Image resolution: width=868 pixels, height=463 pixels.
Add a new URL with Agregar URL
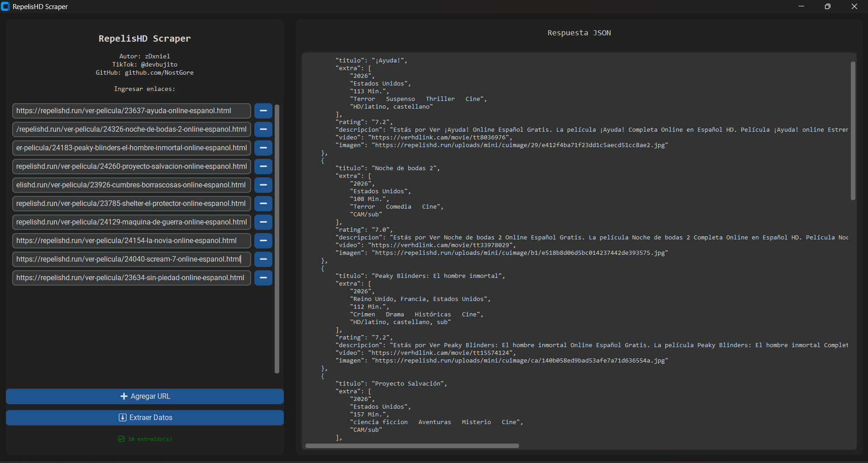coord(145,396)
